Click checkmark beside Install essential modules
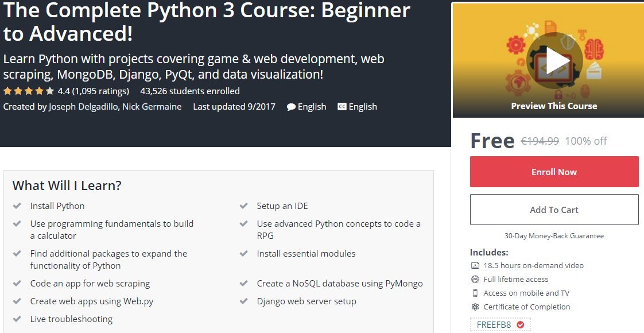The height and width of the screenshot is (333, 644). click(243, 253)
